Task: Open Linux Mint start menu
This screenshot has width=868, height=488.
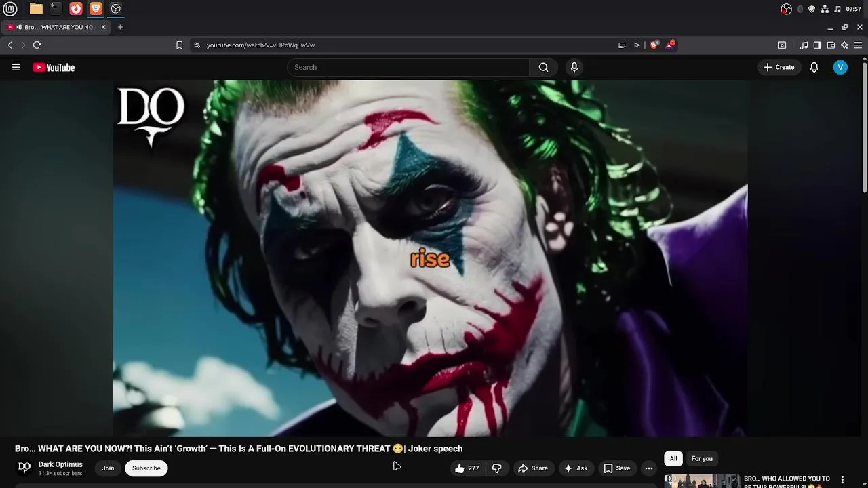Action: click(x=10, y=9)
